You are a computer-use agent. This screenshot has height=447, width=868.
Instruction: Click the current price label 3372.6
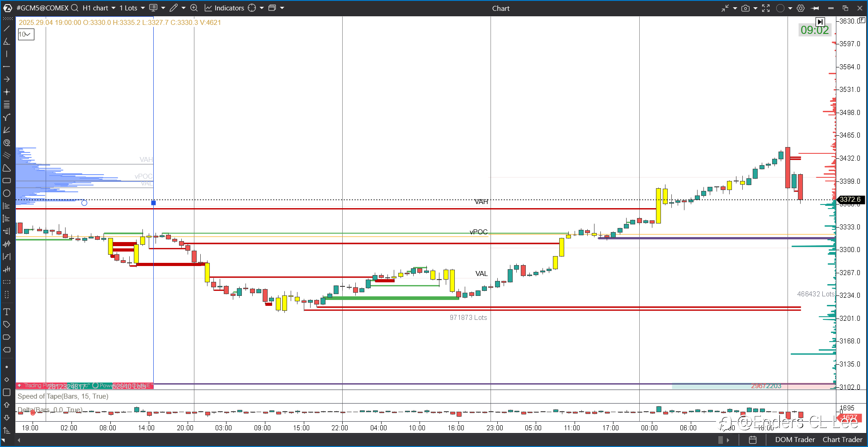(851, 200)
